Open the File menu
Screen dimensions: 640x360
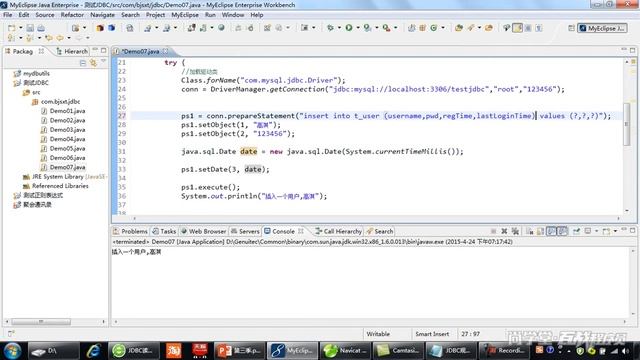pyautogui.click(x=8, y=15)
